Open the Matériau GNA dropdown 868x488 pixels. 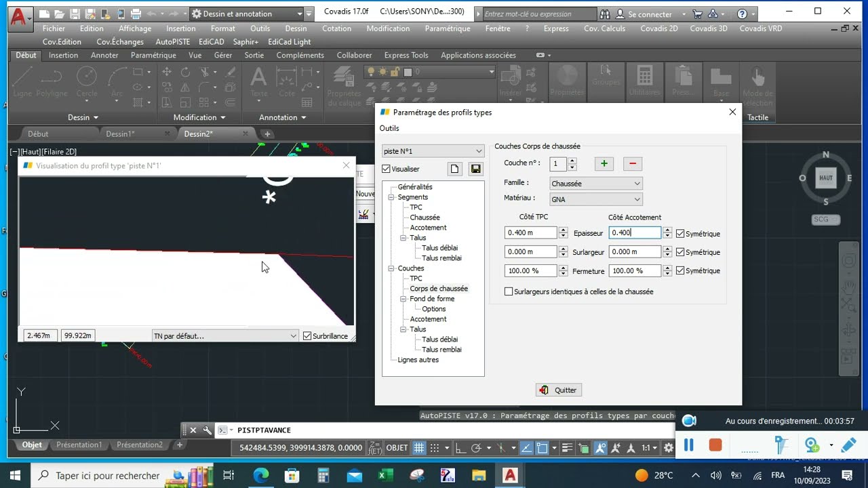(x=595, y=199)
